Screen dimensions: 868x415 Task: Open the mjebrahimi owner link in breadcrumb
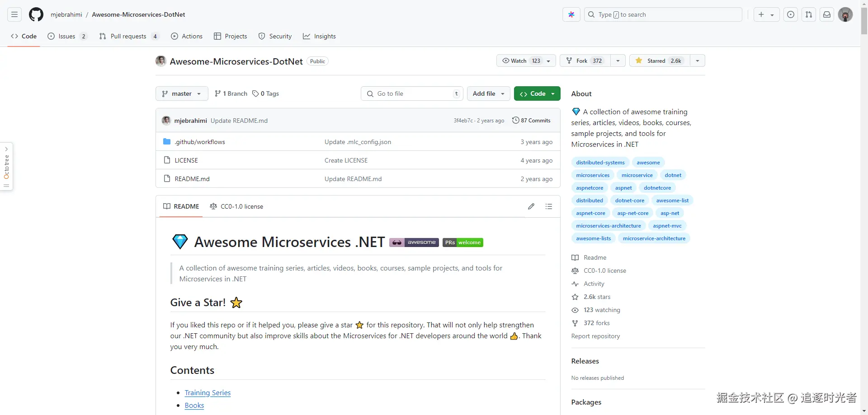point(66,14)
